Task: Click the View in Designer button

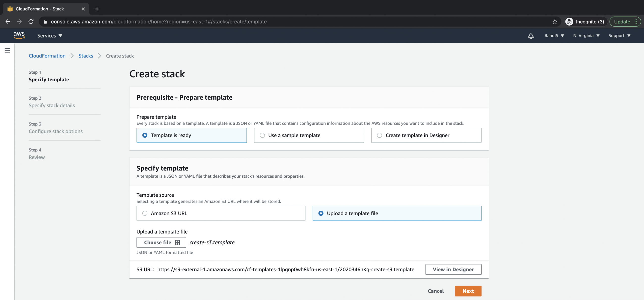Action: click(453, 269)
